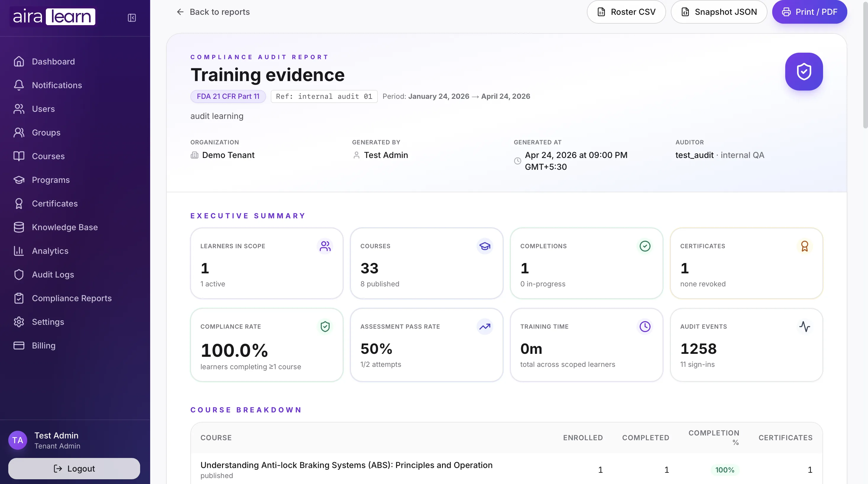Click the 50% assessment pass rate value
Image resolution: width=868 pixels, height=484 pixels.
click(x=376, y=349)
